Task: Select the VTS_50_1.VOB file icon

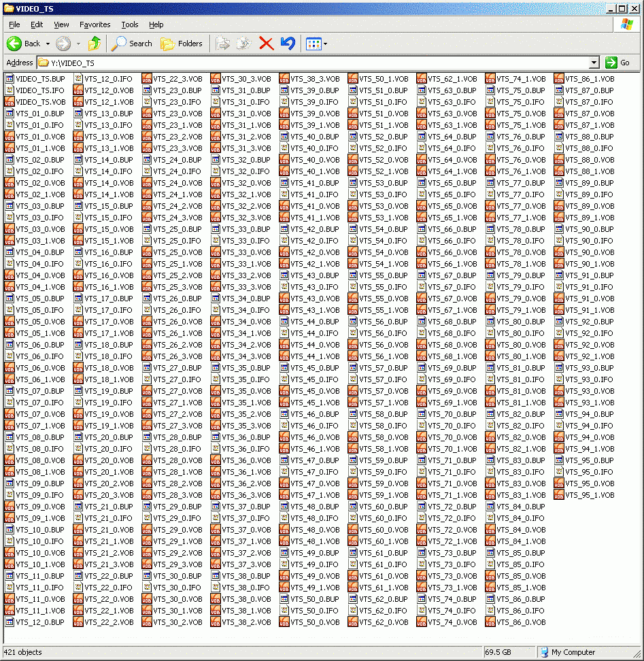Action: pos(353,79)
